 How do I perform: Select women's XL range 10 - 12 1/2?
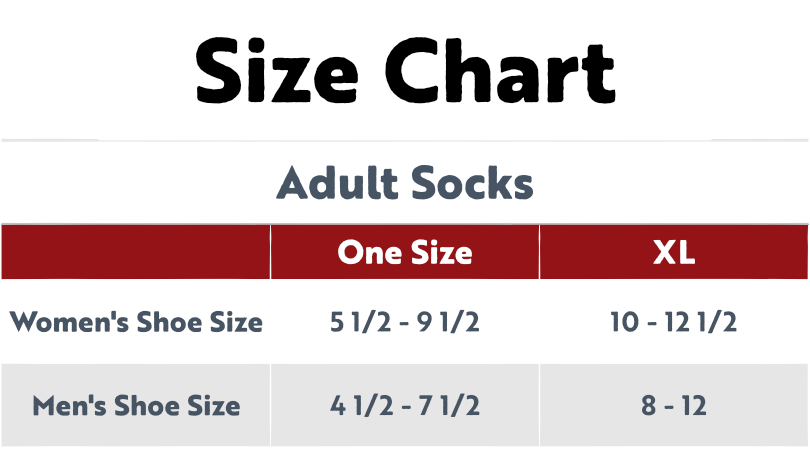pyautogui.click(x=673, y=322)
